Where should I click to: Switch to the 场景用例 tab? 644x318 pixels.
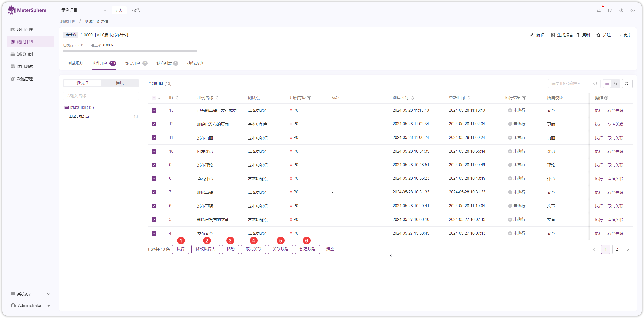136,63
